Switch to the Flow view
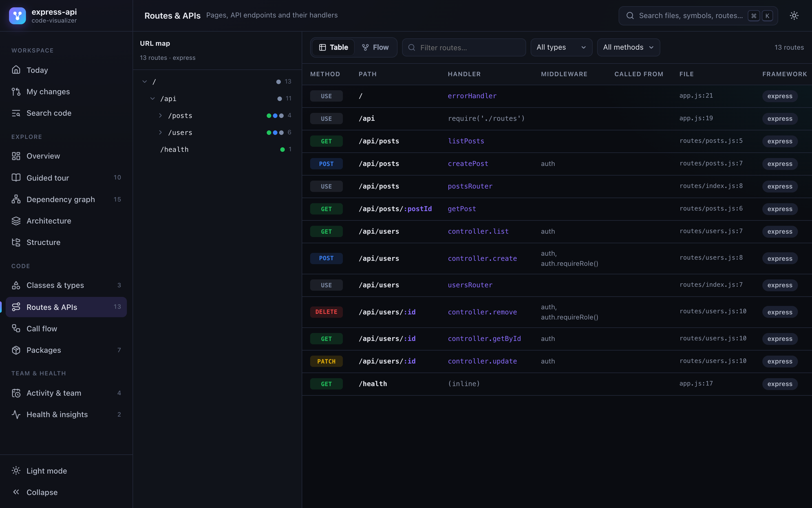Image resolution: width=812 pixels, height=508 pixels. (375, 47)
